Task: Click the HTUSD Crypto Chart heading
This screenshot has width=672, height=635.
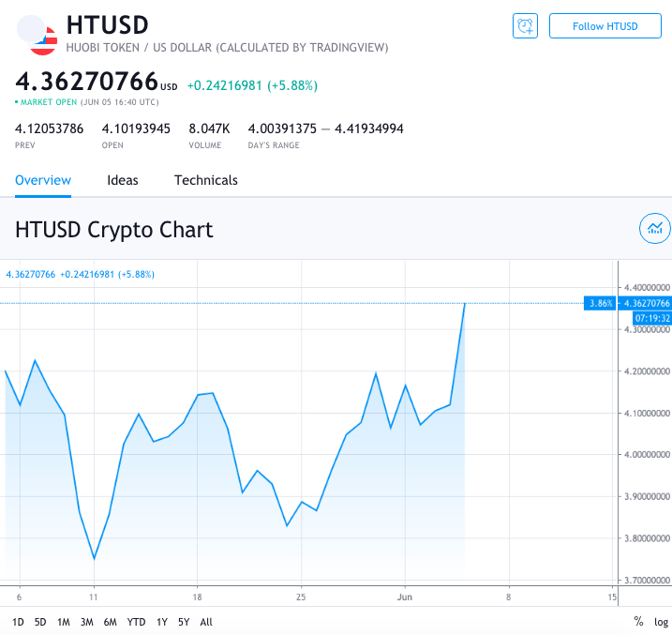Action: pyautogui.click(x=114, y=230)
